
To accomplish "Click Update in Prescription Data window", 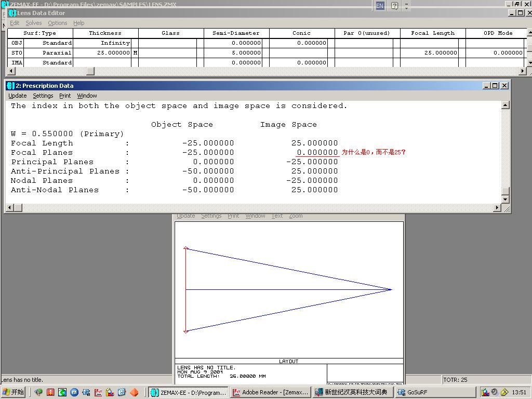I will tap(17, 96).
